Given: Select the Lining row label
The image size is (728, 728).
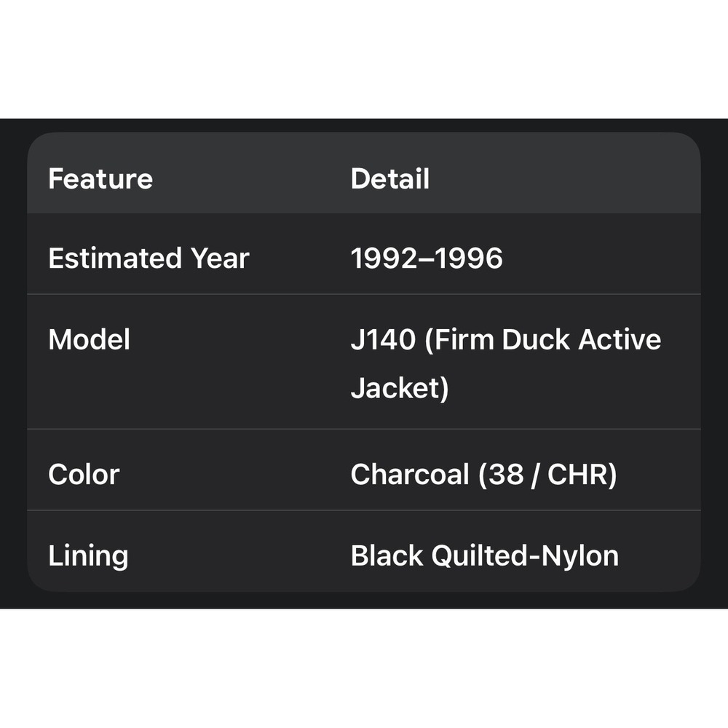Looking at the screenshot, I should click(88, 556).
